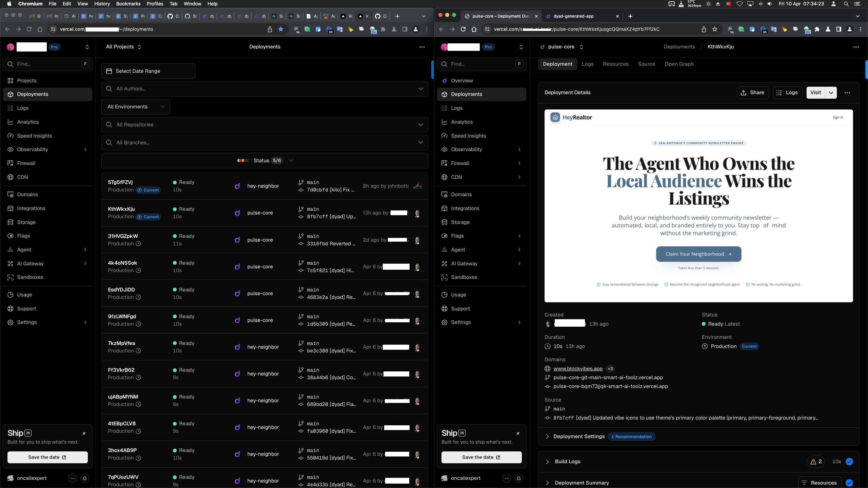Image resolution: width=868 pixels, height=488 pixels.
Task: Open Analytics in right window sidebar
Action: click(x=481, y=122)
